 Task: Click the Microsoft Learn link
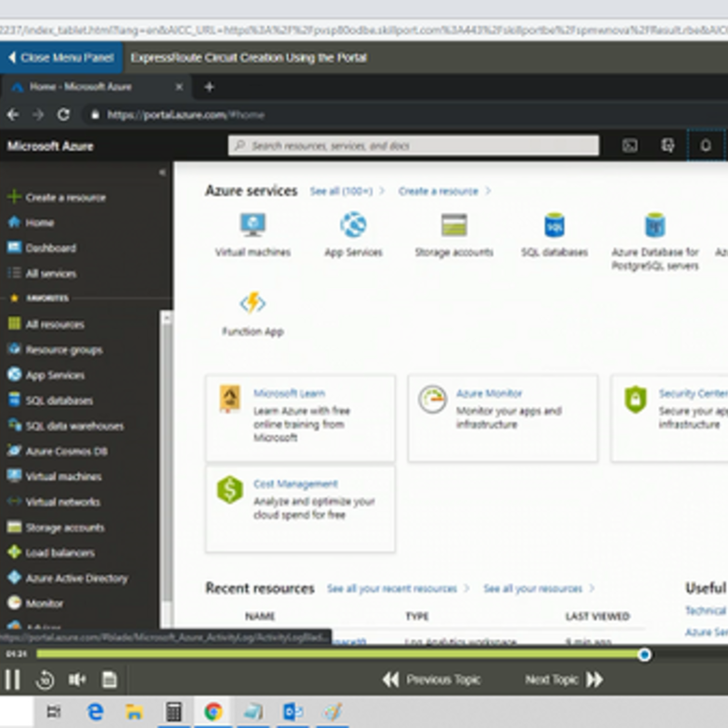click(288, 393)
